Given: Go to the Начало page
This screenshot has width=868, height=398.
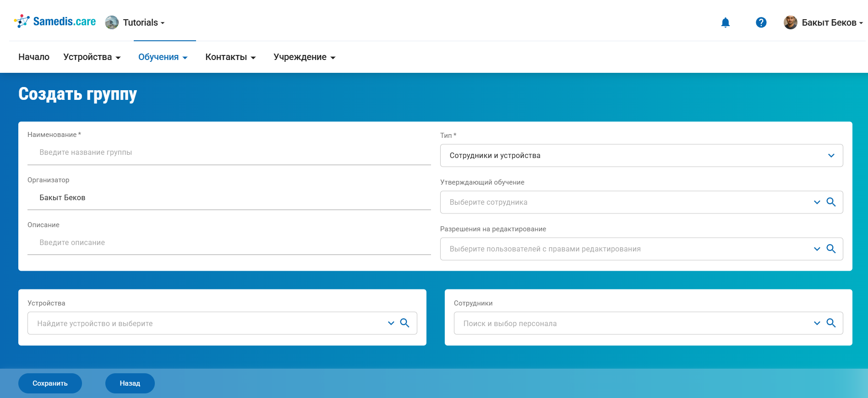Looking at the screenshot, I should click(34, 57).
